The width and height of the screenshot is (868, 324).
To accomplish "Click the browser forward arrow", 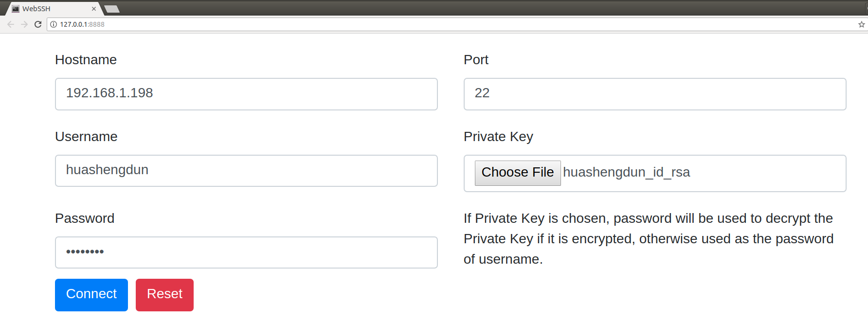I will (x=24, y=24).
